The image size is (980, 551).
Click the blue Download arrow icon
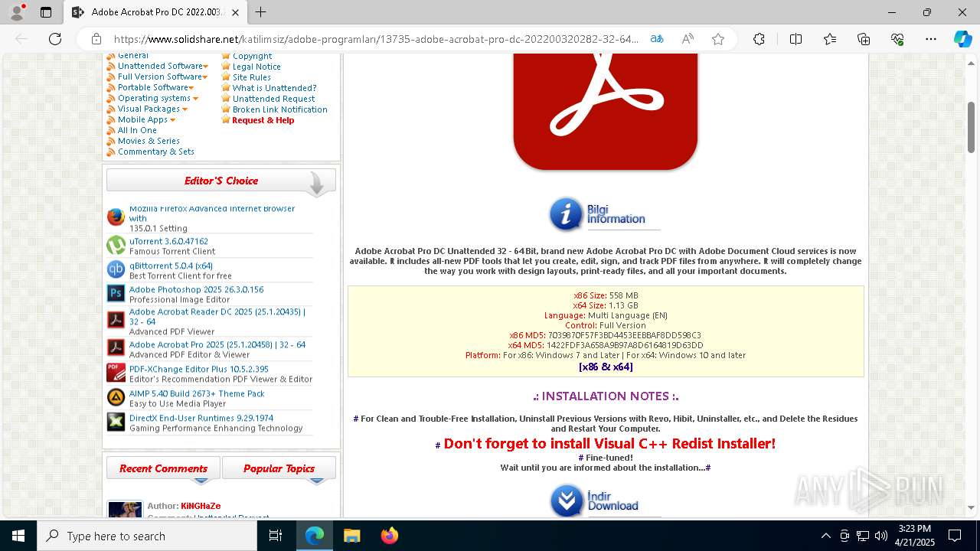[x=567, y=501]
